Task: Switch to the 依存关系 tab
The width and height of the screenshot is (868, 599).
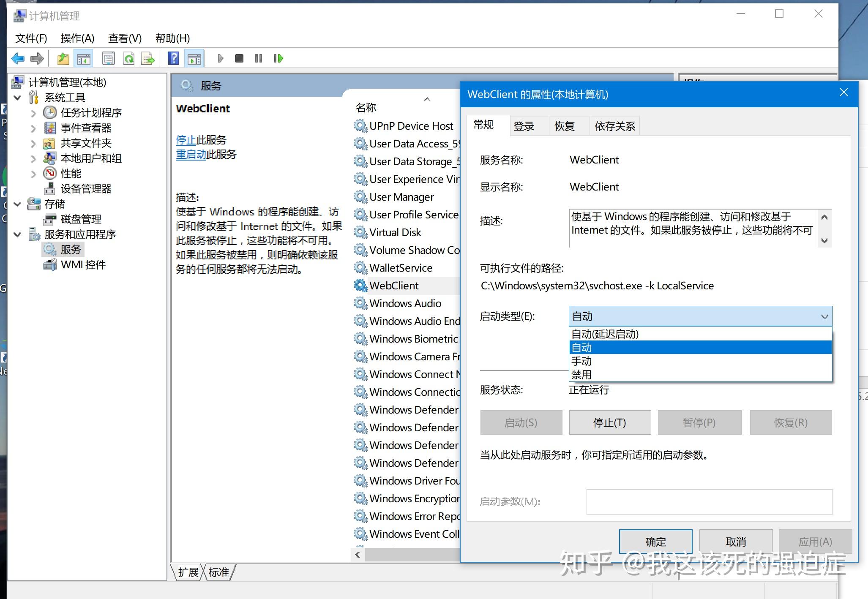Action: point(615,126)
